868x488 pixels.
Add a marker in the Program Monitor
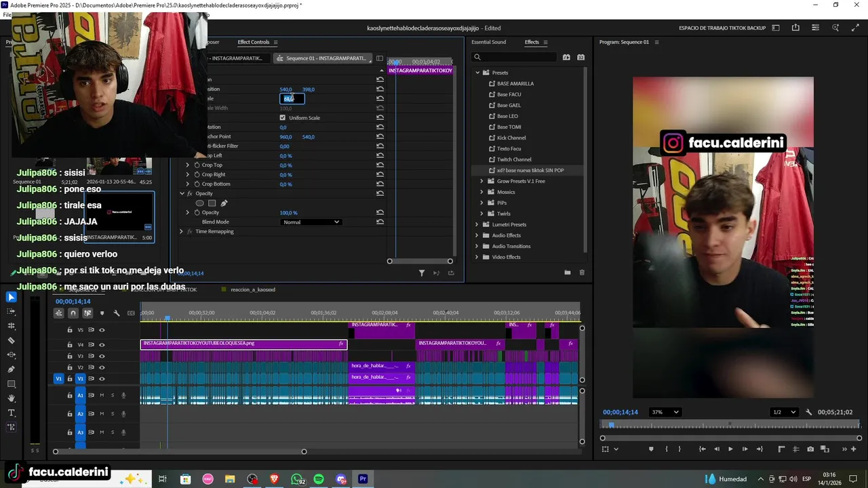(651, 449)
